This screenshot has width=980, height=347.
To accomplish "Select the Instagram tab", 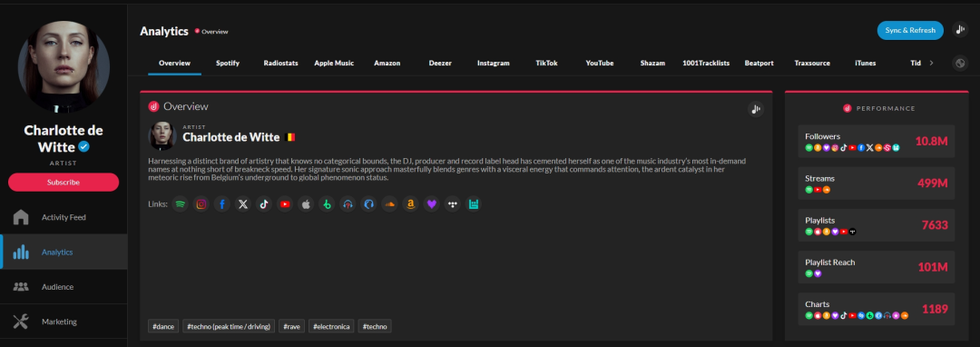I will point(493,64).
